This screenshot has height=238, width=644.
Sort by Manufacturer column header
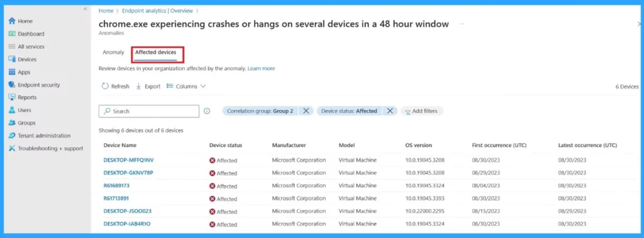click(x=289, y=145)
